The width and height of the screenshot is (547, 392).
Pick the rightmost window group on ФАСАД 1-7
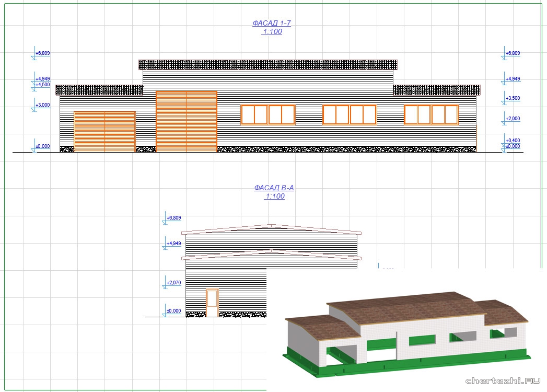(431, 114)
